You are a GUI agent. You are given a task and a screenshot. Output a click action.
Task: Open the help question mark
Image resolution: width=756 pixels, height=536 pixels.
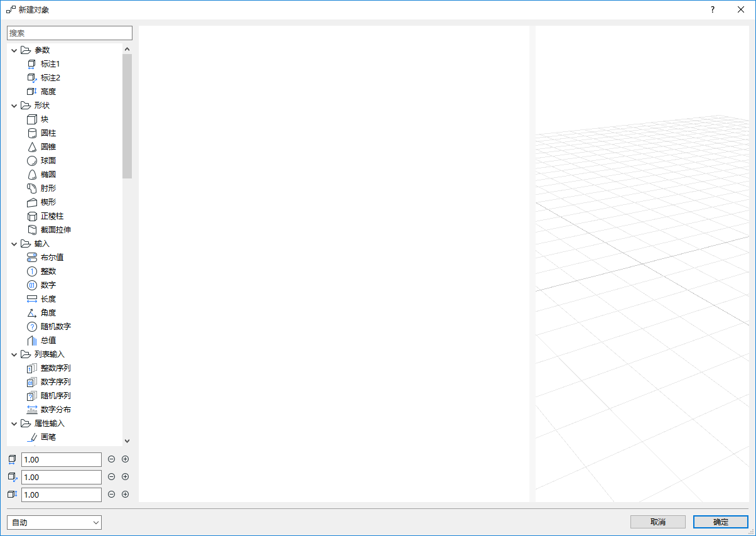coord(712,9)
